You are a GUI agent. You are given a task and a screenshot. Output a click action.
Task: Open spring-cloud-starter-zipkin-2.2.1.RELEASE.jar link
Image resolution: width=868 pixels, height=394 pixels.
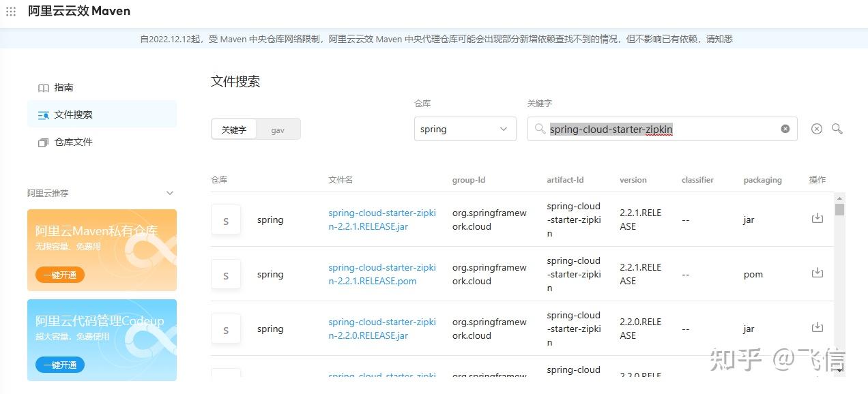[x=381, y=219]
